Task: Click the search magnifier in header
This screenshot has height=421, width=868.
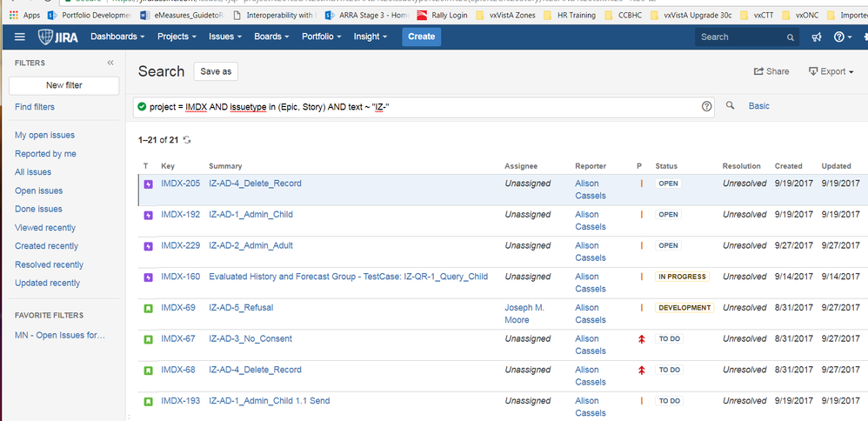Action: (x=790, y=37)
